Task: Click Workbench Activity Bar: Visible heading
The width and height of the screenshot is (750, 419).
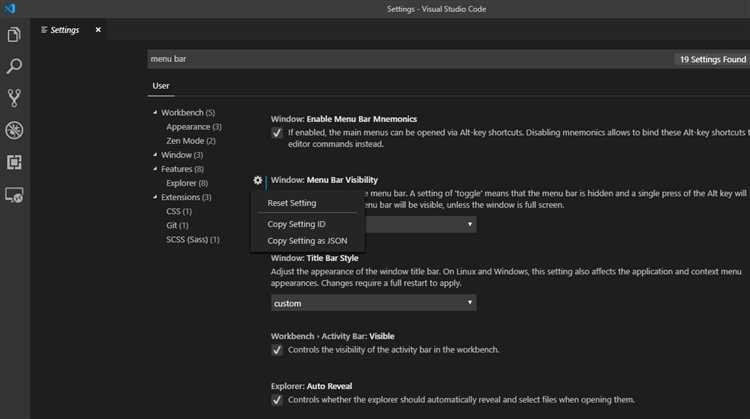Action: click(332, 336)
